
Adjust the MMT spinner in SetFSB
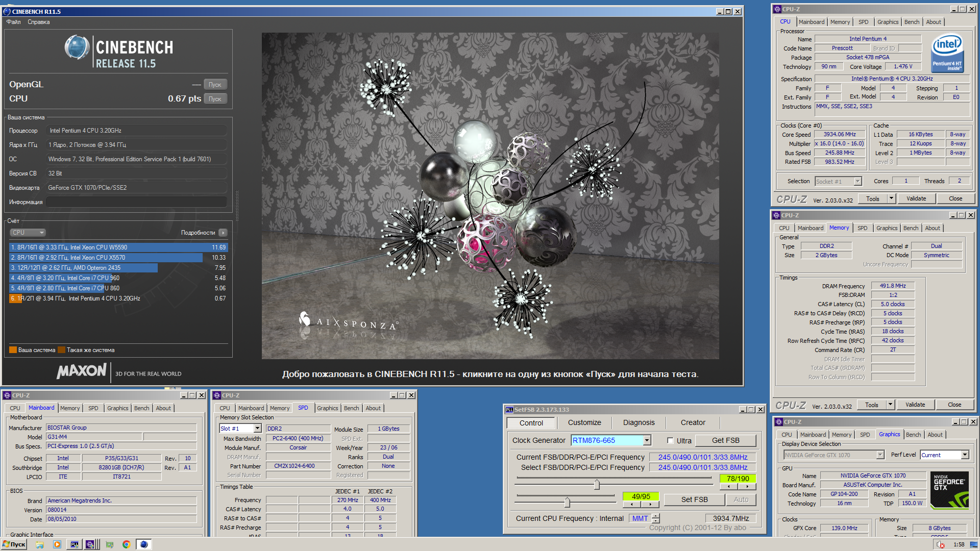[x=656, y=518]
